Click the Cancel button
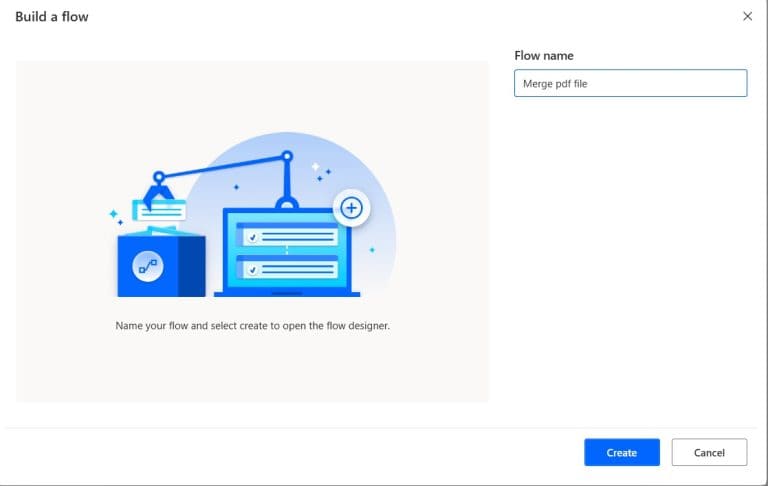This screenshot has width=768, height=486. 709,452
